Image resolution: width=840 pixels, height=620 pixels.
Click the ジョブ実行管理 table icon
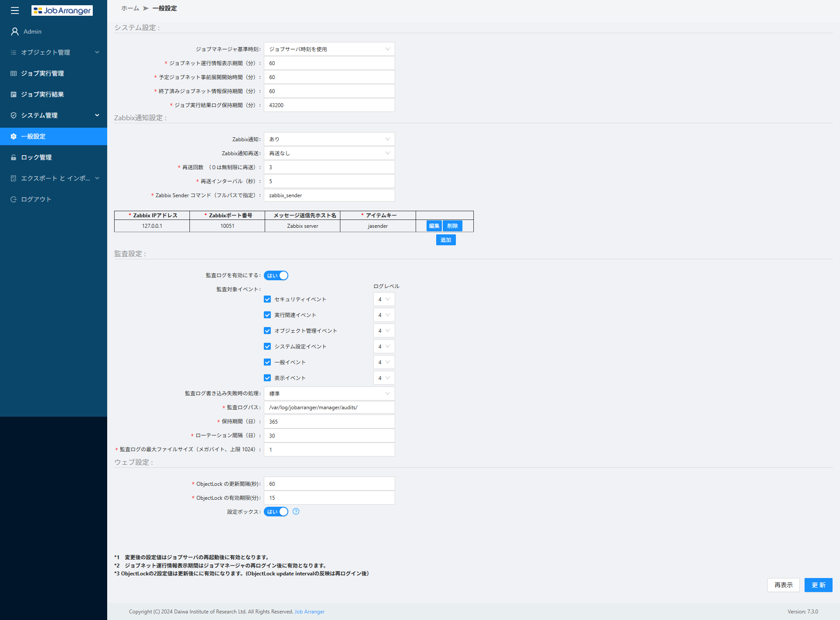point(14,73)
